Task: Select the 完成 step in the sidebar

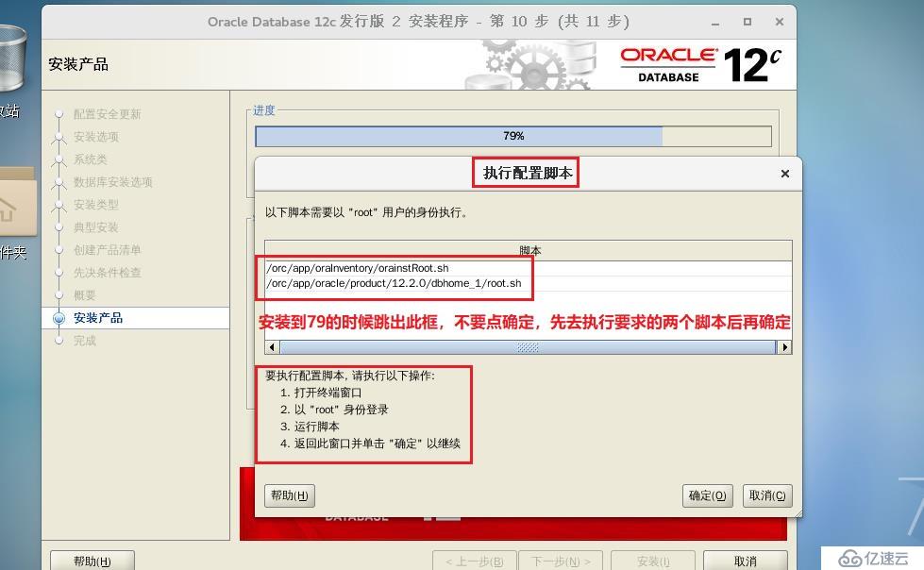Action: pyautogui.click(x=84, y=341)
